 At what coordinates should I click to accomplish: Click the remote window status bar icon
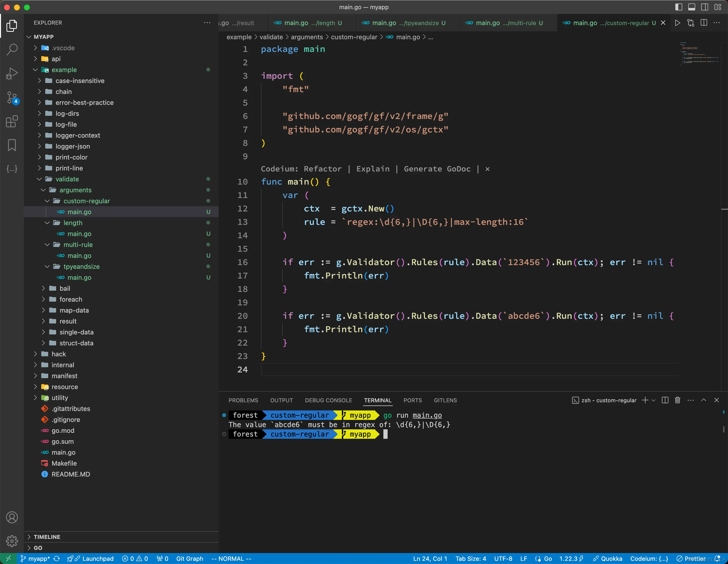coord(8,558)
